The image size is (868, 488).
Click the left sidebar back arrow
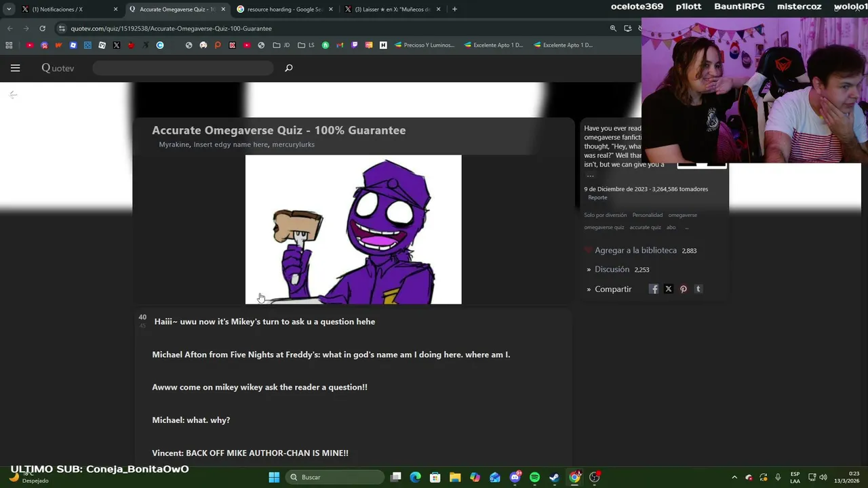[x=12, y=95]
